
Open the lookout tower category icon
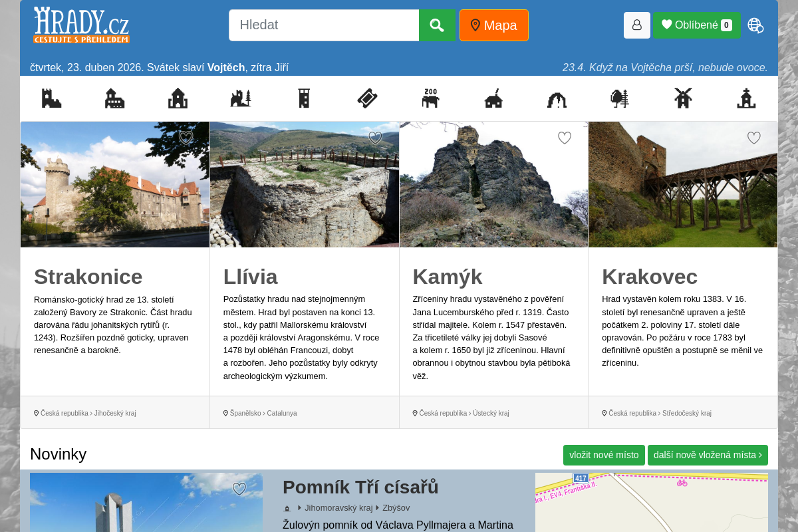tap(304, 98)
